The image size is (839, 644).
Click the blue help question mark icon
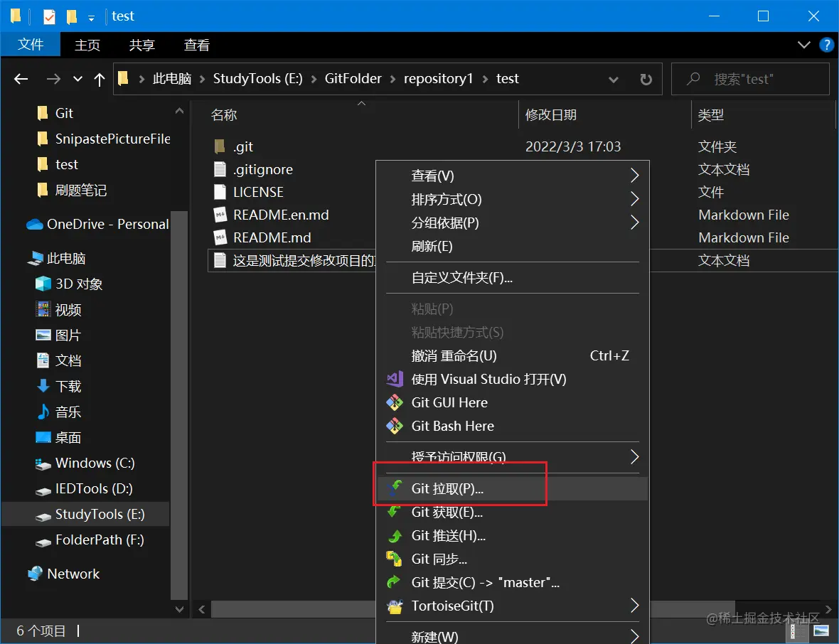click(x=826, y=45)
